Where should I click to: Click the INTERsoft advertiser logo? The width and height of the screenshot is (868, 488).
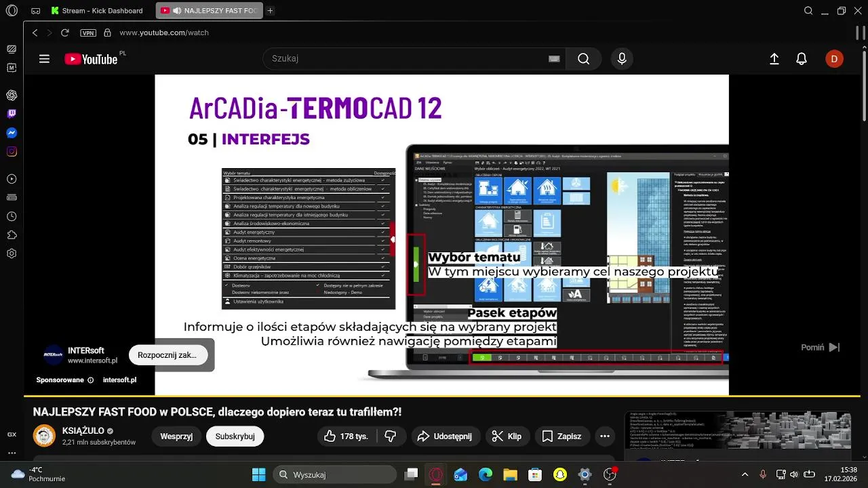click(x=54, y=354)
